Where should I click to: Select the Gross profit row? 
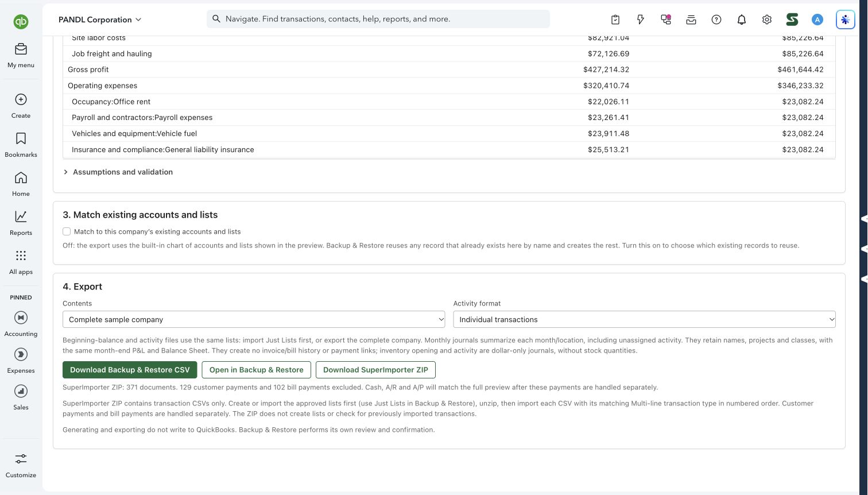(449, 69)
